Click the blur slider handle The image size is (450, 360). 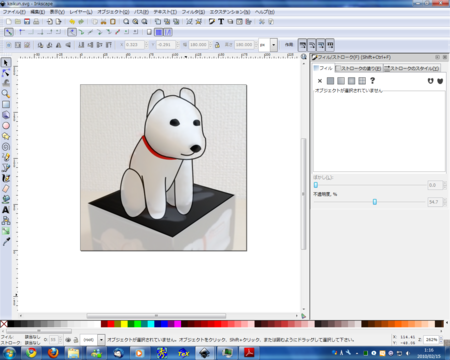(x=316, y=185)
